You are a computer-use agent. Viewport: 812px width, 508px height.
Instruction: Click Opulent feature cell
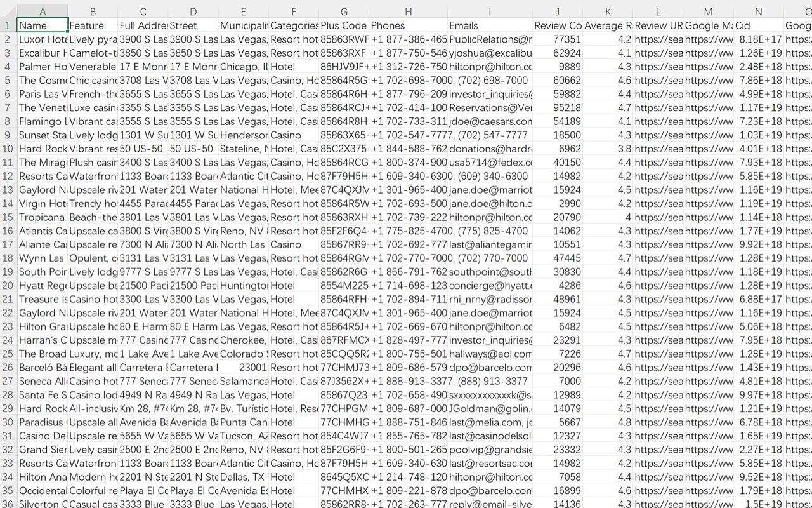[93, 258]
